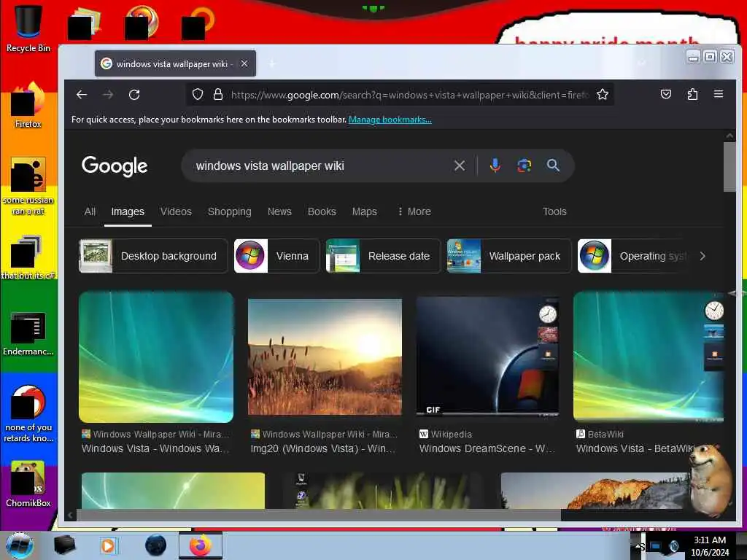
Task: Clear the Google search box with X
Action: pyautogui.click(x=460, y=166)
